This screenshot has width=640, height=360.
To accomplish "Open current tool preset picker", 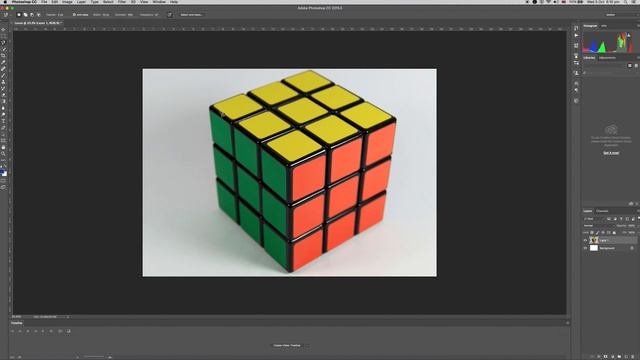I will click(x=7, y=15).
